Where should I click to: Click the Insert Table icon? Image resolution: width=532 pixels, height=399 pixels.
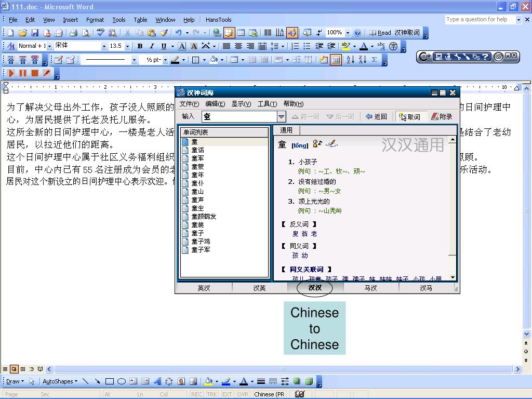tap(241, 33)
